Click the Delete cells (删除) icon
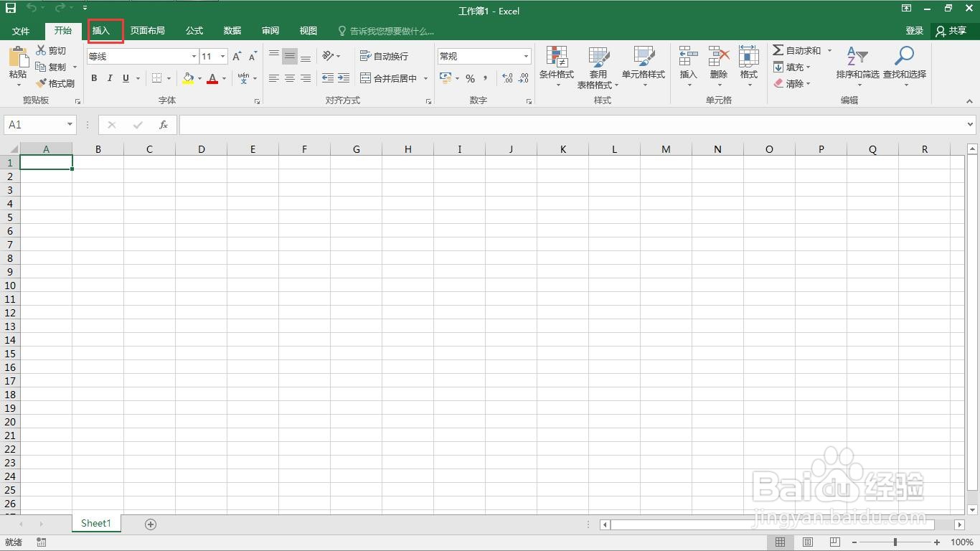The width and height of the screenshot is (980, 551). click(x=719, y=57)
